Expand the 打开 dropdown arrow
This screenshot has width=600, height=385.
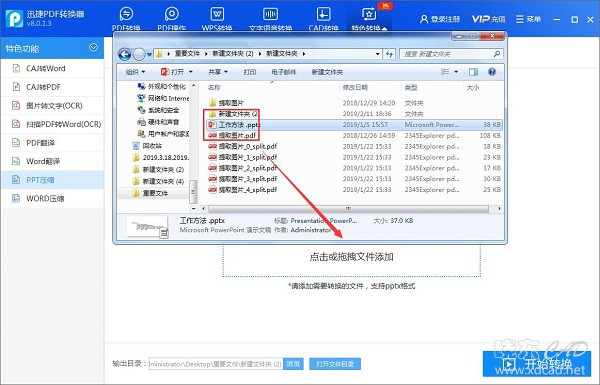[x=191, y=72]
